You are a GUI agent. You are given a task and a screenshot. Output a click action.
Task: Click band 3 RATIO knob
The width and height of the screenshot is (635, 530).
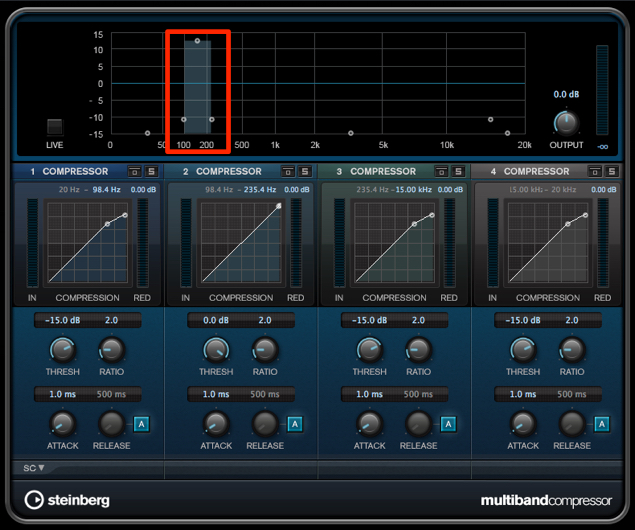[x=418, y=350]
